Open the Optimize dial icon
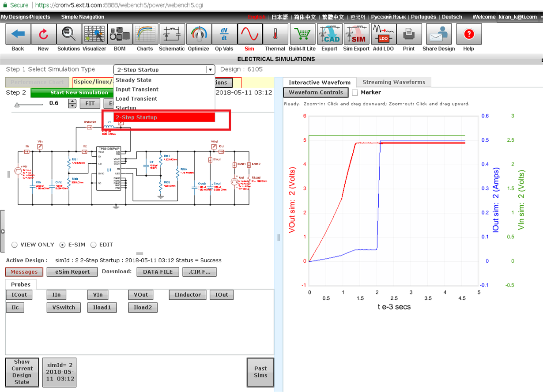This screenshot has width=543, height=392. (x=198, y=34)
